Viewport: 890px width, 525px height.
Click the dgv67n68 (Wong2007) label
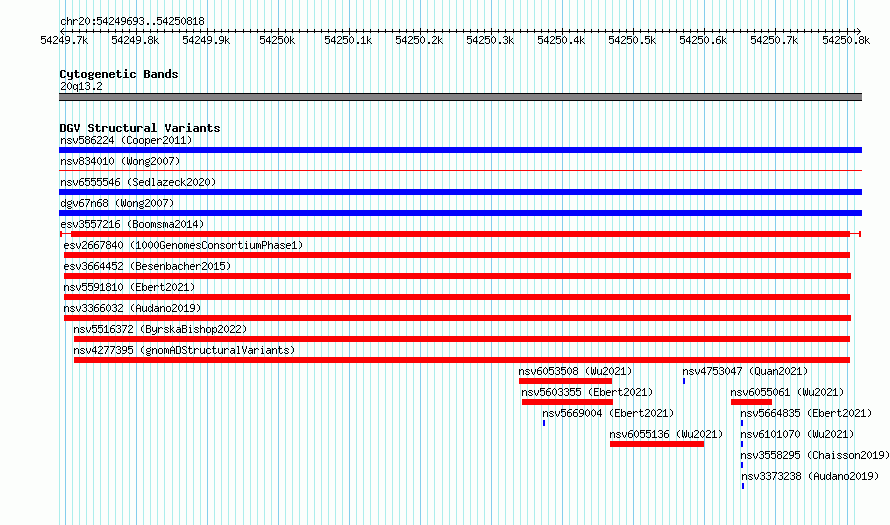117,203
